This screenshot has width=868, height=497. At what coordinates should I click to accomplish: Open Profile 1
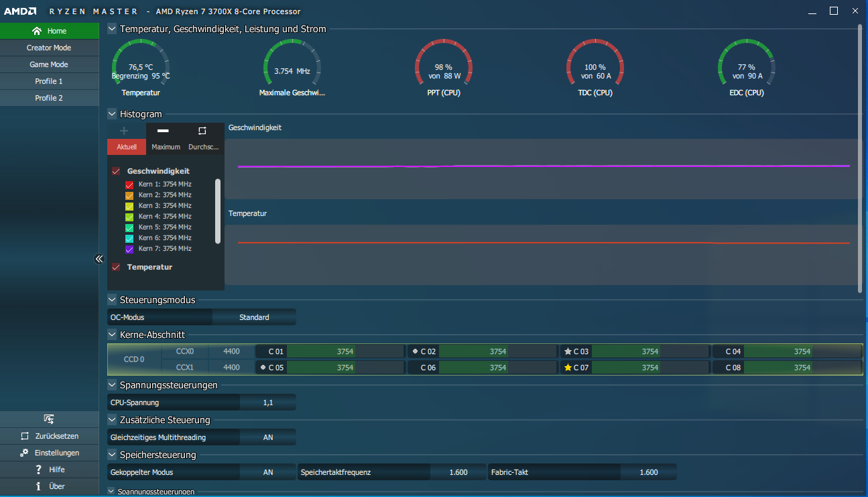point(50,81)
